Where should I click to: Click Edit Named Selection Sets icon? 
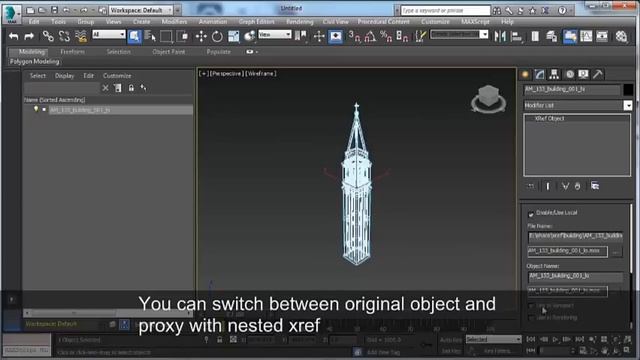(420, 36)
